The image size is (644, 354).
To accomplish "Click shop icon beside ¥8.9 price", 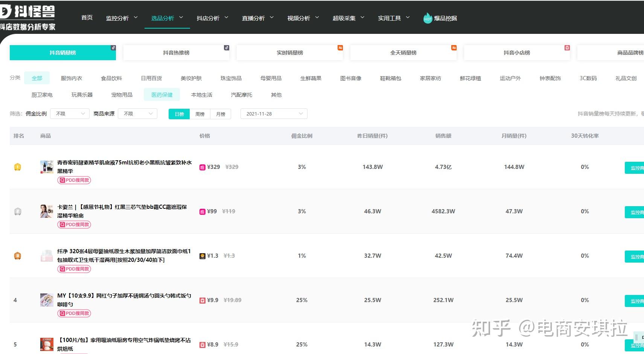I will pos(202,345).
